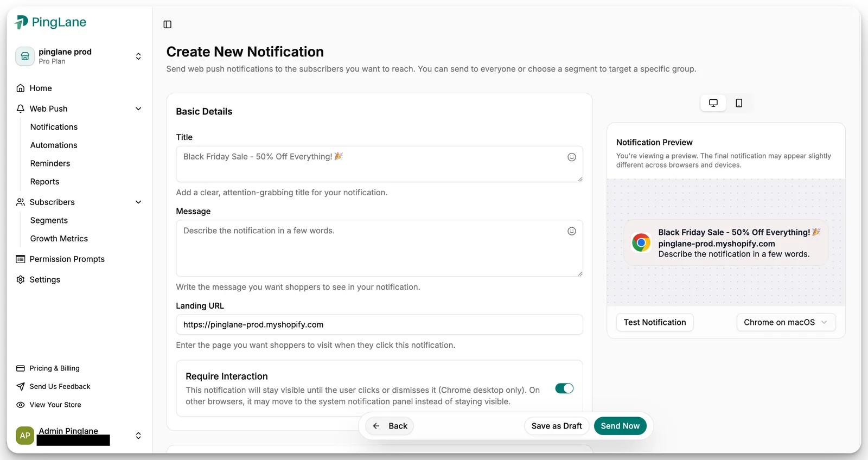Click the "Basic Details" heading
This screenshot has width=868, height=460.
204,111
